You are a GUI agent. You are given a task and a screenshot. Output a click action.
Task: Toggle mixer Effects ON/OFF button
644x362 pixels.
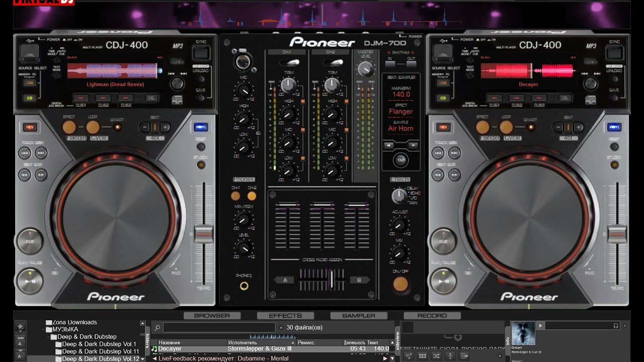coord(400,284)
